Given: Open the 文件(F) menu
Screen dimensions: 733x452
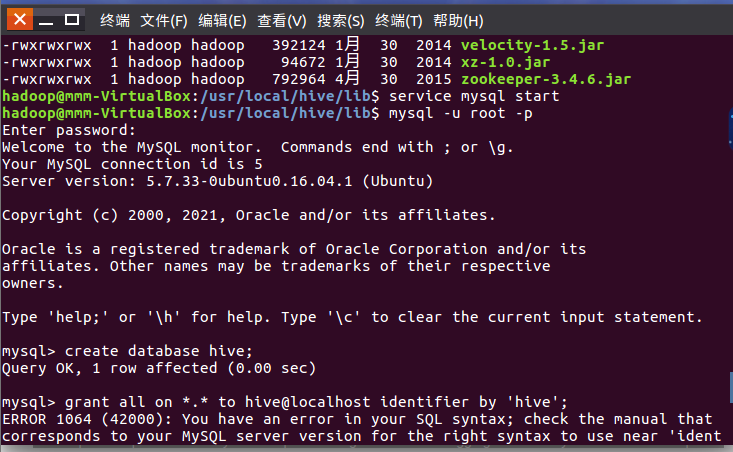Looking at the screenshot, I should point(164,21).
